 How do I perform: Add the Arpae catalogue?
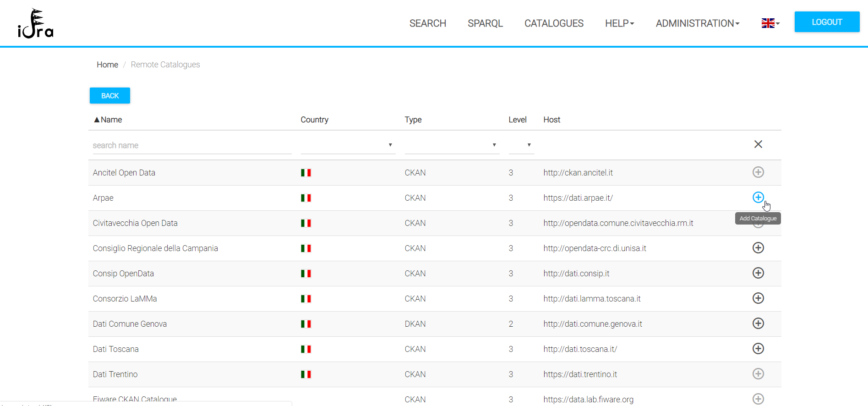click(x=758, y=198)
